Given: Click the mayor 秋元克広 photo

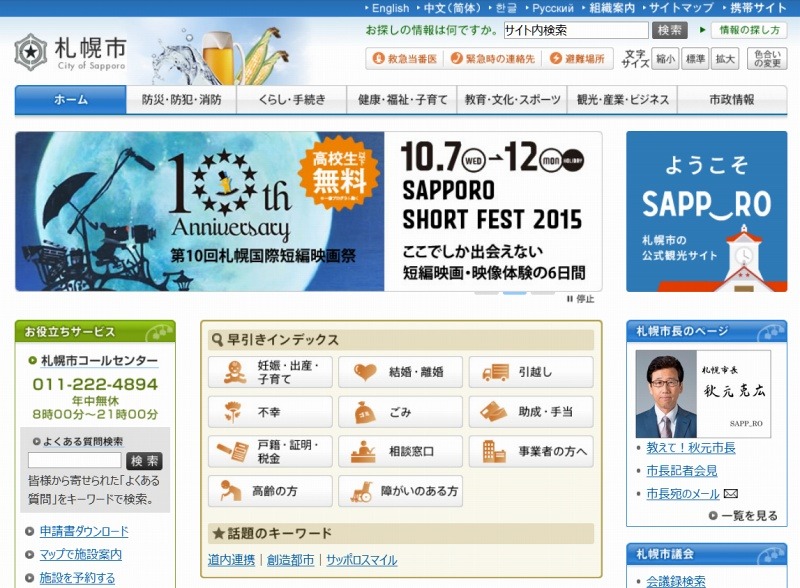Looking at the screenshot, I should tap(666, 394).
